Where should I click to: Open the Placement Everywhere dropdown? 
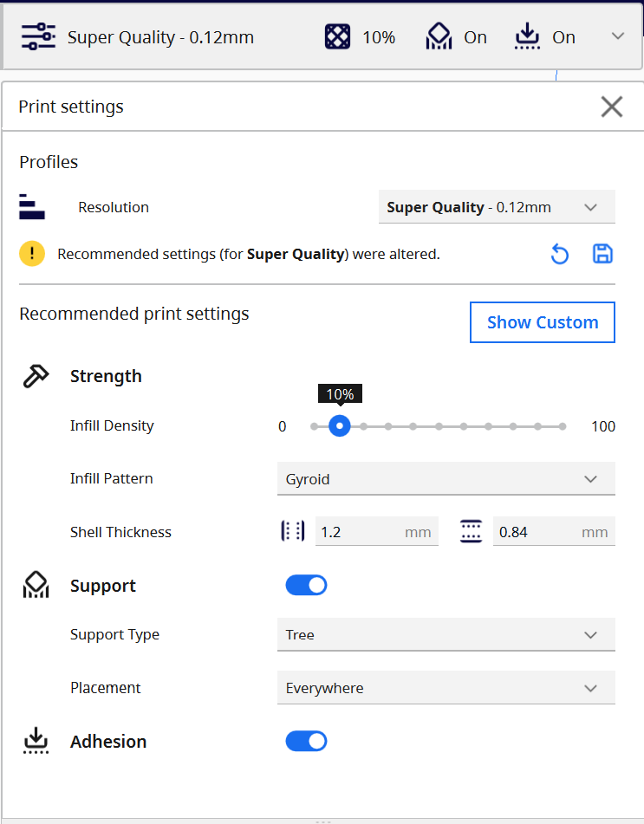(446, 688)
